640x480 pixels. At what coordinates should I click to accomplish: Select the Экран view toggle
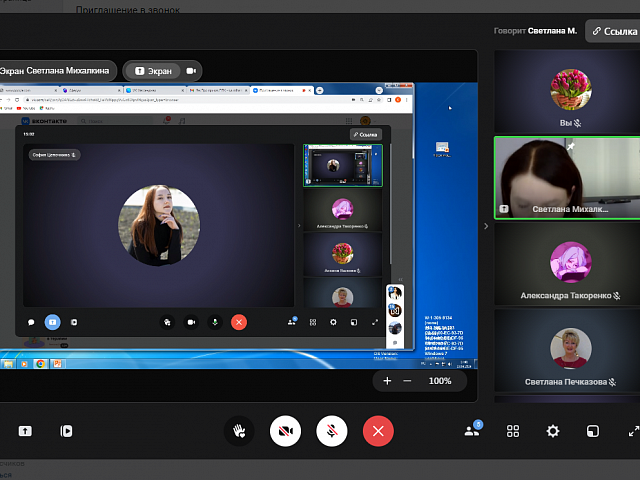click(153, 71)
